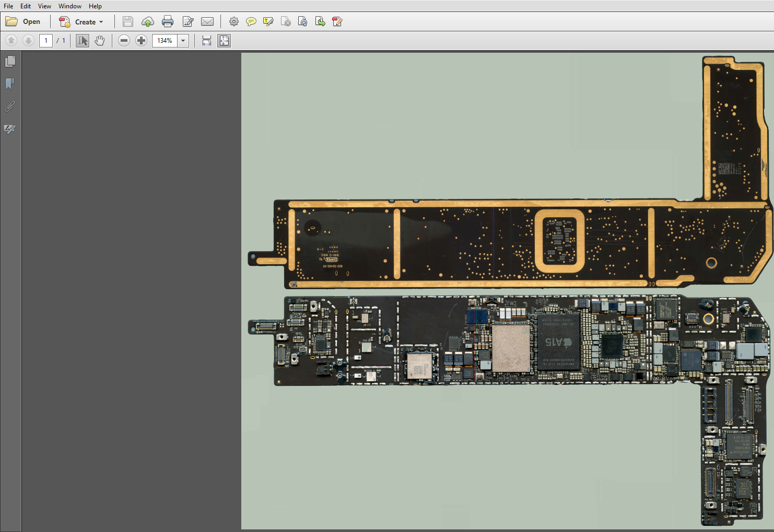
Task: Click the page number input field
Action: (46, 41)
